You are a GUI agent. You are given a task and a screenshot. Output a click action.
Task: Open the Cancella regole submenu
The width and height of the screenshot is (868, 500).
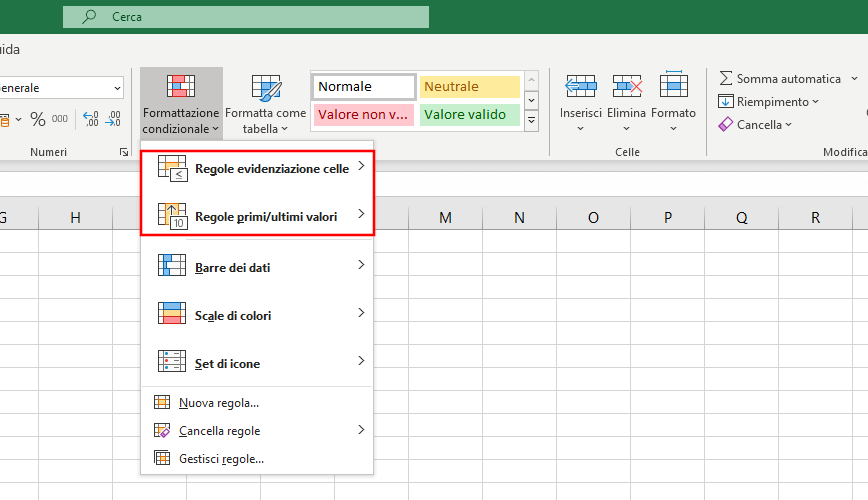point(257,430)
